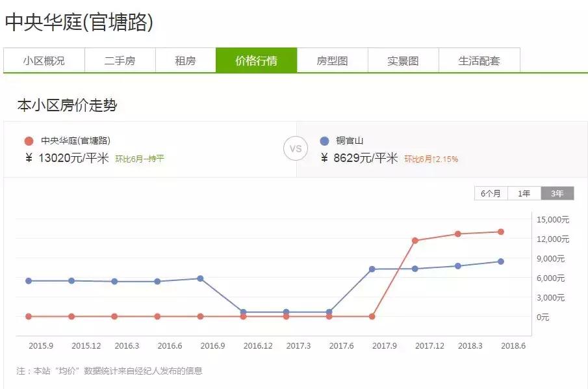
Task: Click the red price spike point near 2017.9
Action: click(415, 240)
